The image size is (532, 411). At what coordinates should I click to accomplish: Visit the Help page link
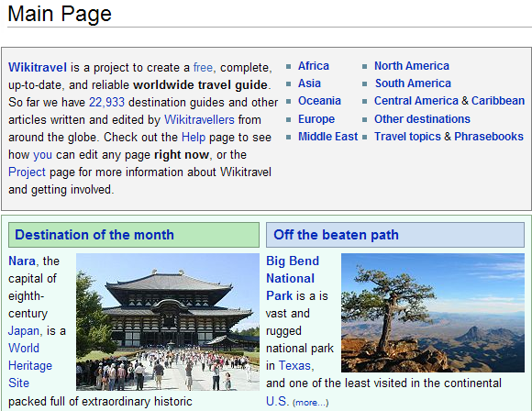tap(194, 137)
